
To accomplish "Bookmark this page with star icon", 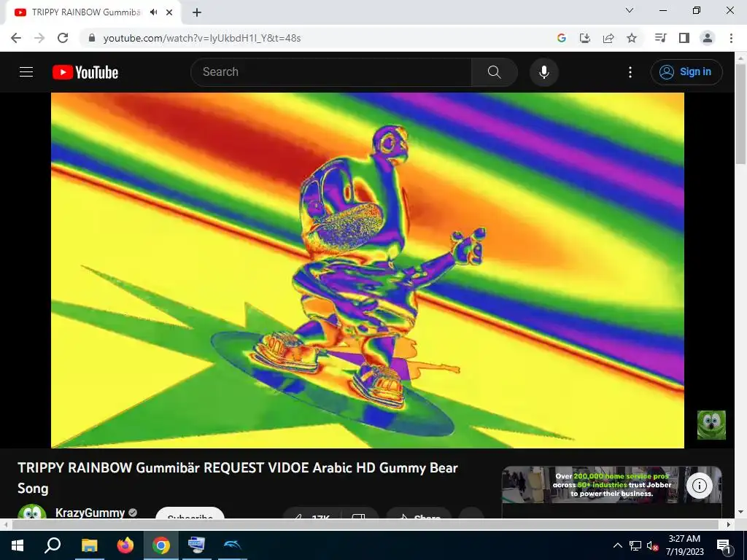I will pos(632,38).
